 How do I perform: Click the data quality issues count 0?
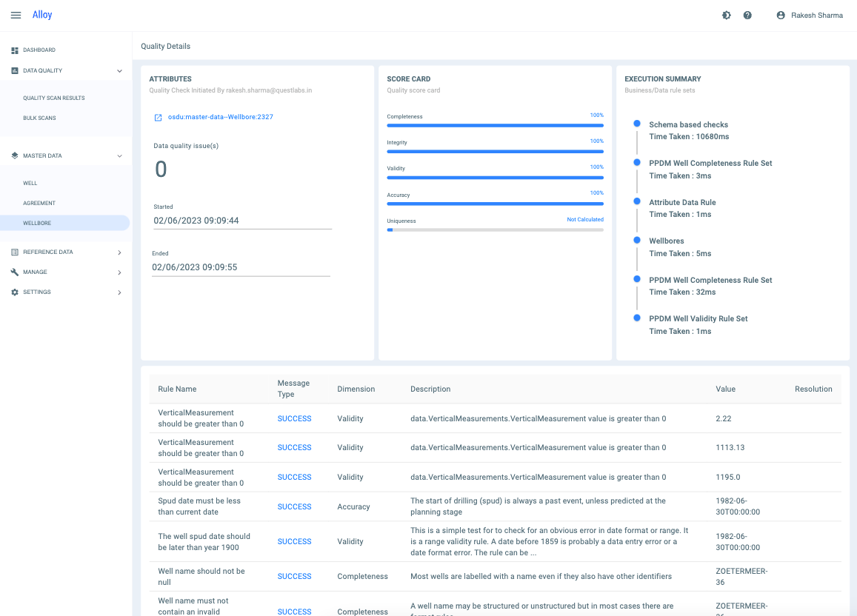point(161,170)
